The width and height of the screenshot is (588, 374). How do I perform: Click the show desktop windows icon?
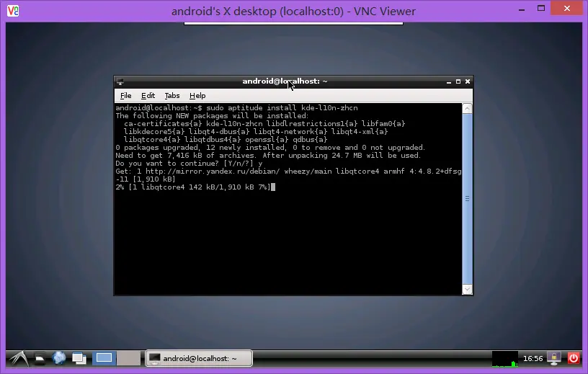click(x=79, y=359)
